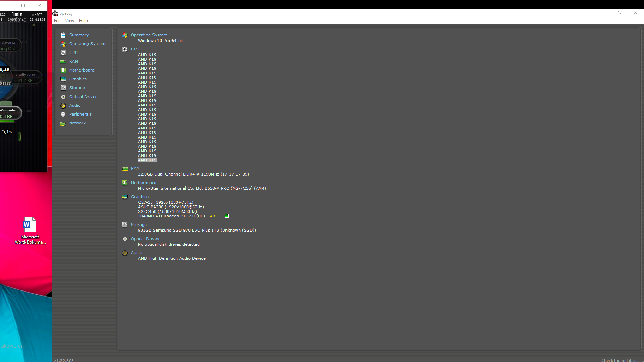Select Summary in the sidebar

tap(79, 35)
